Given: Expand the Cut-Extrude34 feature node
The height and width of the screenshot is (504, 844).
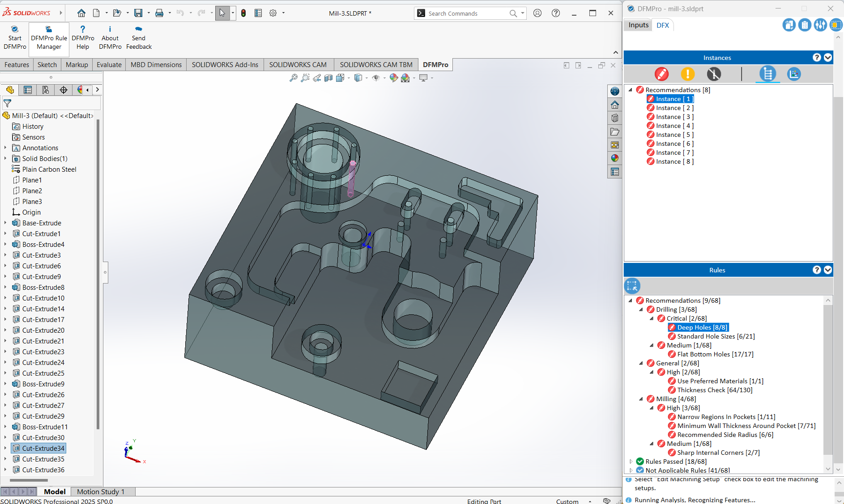Looking at the screenshot, I should (x=5, y=448).
